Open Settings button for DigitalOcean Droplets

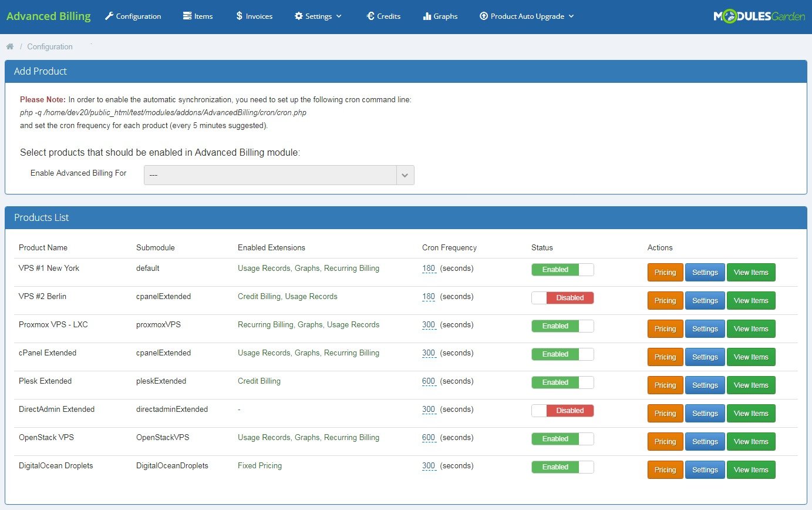pos(705,470)
